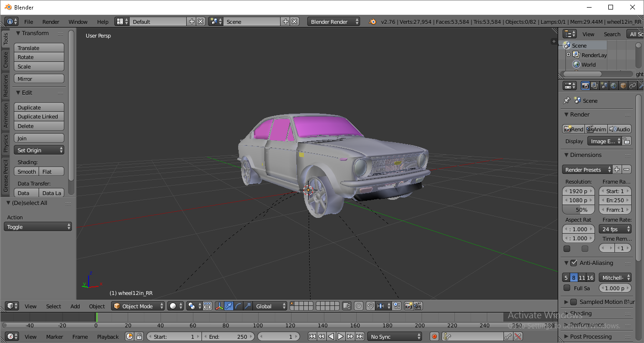Jump to the last frame in timeline

pos(360,337)
